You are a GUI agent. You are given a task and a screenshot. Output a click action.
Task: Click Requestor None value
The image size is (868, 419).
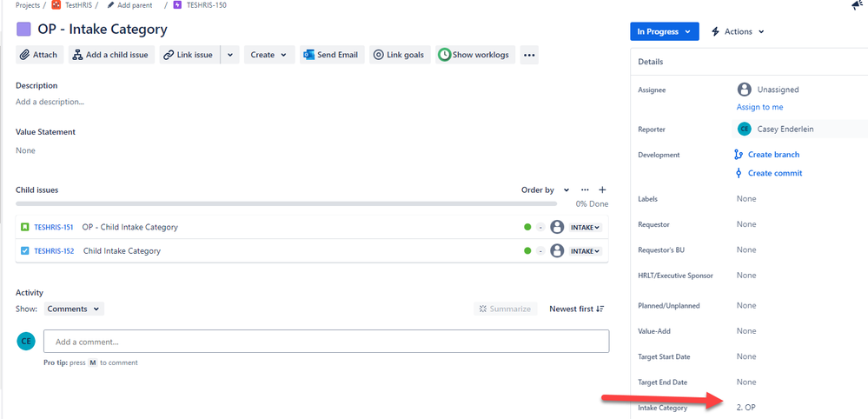click(746, 224)
